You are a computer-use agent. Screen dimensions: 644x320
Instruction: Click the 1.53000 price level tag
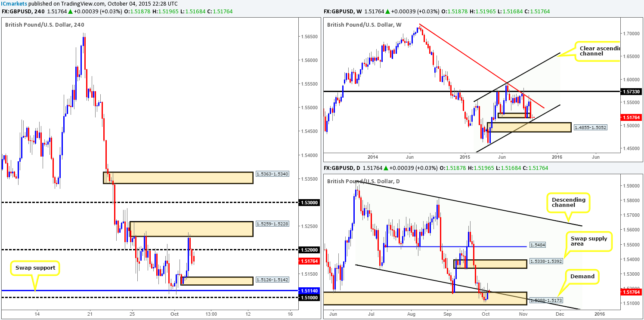click(x=309, y=202)
